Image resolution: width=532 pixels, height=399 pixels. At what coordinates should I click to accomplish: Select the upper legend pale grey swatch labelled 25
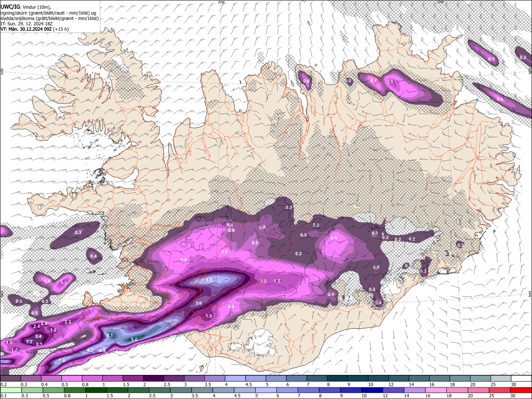click(x=501, y=379)
